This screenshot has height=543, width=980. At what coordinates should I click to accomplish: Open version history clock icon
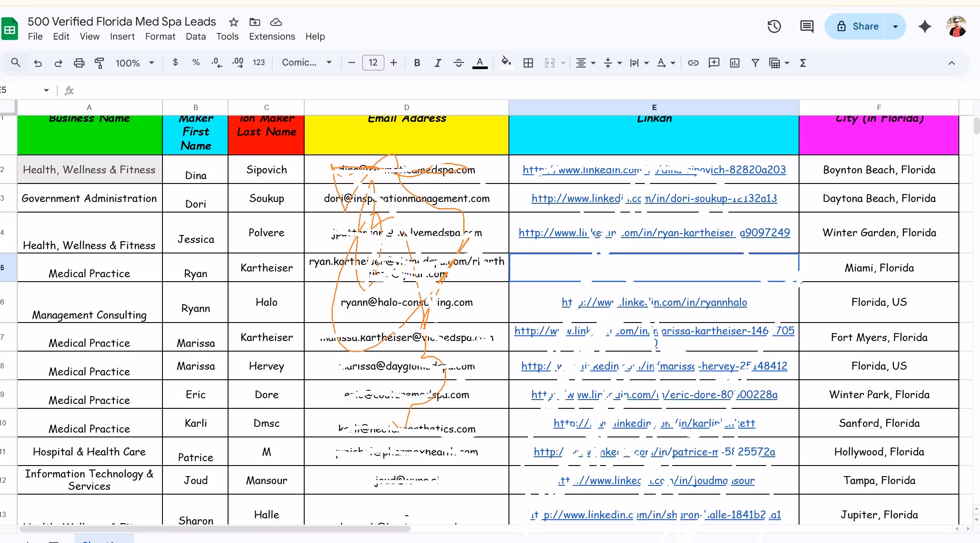(774, 26)
